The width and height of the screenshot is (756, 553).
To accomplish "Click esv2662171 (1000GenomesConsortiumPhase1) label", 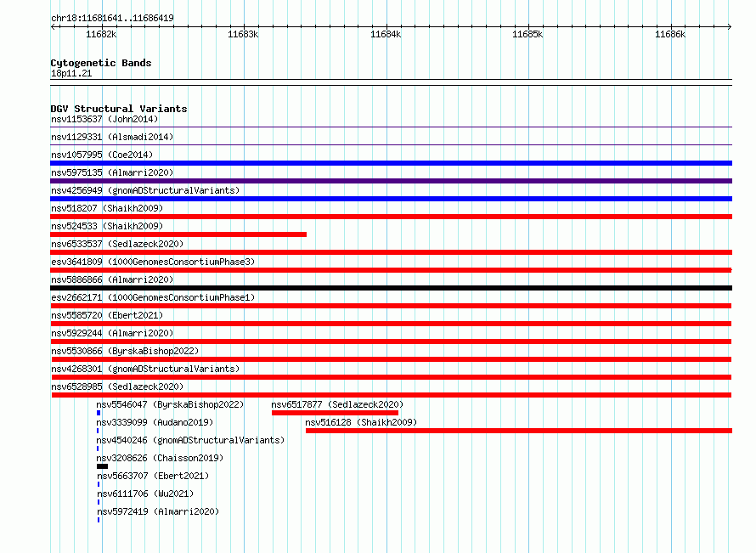I will (x=153, y=297).
